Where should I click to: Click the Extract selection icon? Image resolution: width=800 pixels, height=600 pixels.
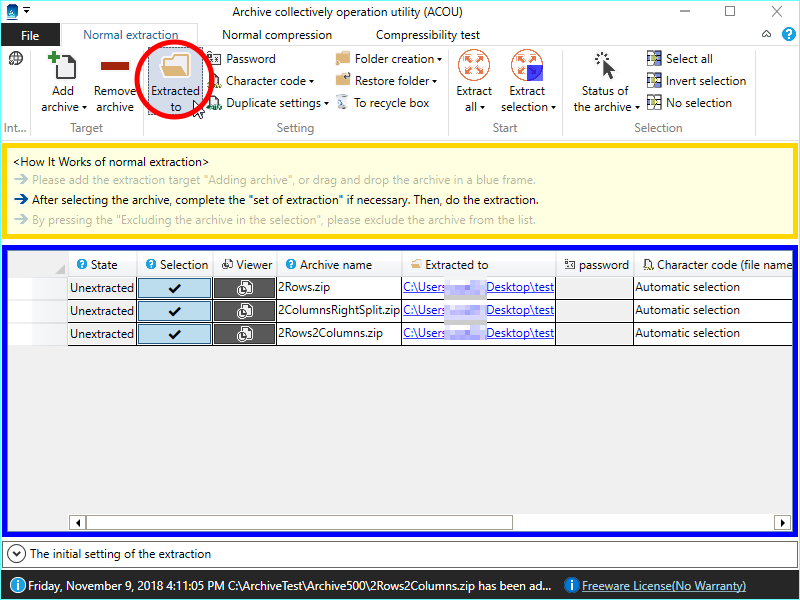tap(527, 66)
